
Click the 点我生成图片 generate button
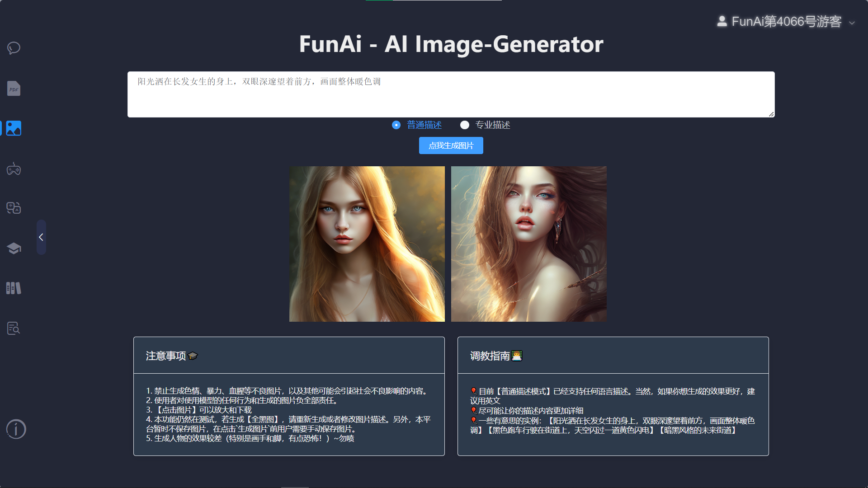[x=451, y=145]
